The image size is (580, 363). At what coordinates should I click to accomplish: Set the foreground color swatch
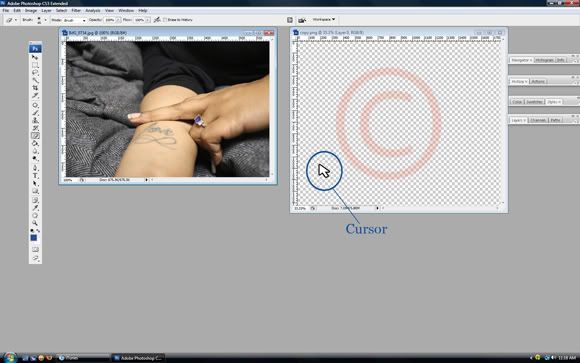pyautogui.click(x=34, y=238)
